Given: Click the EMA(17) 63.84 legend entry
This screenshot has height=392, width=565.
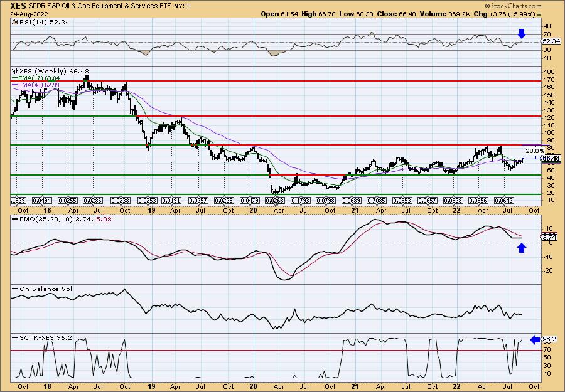Looking at the screenshot, I should (x=36, y=78).
